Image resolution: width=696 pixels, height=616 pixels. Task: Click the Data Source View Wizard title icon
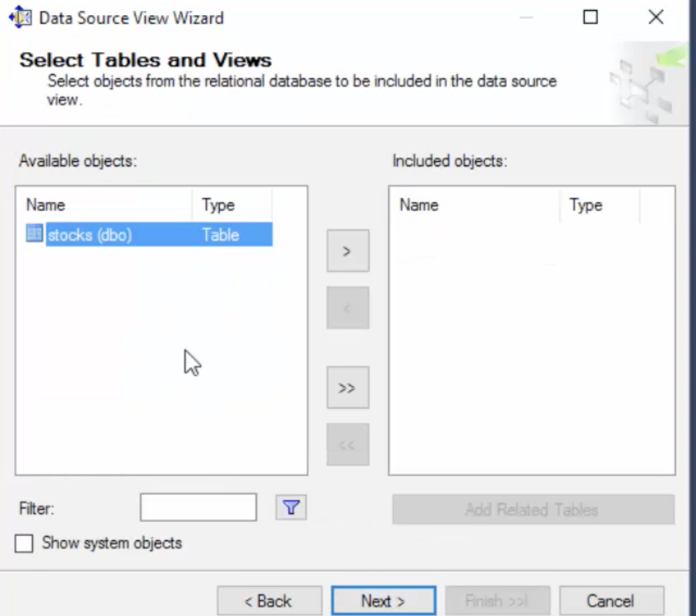[20, 18]
